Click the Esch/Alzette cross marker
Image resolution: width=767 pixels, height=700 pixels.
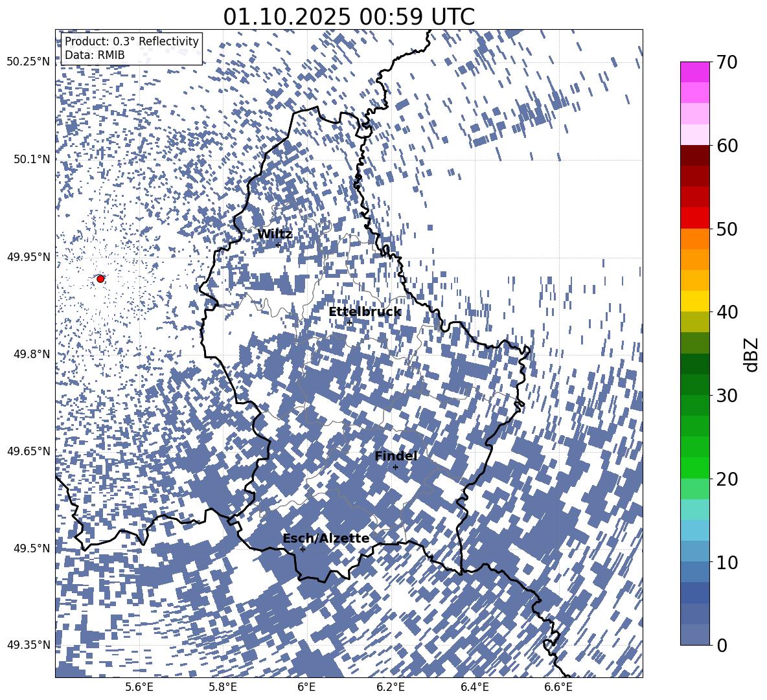click(x=303, y=549)
